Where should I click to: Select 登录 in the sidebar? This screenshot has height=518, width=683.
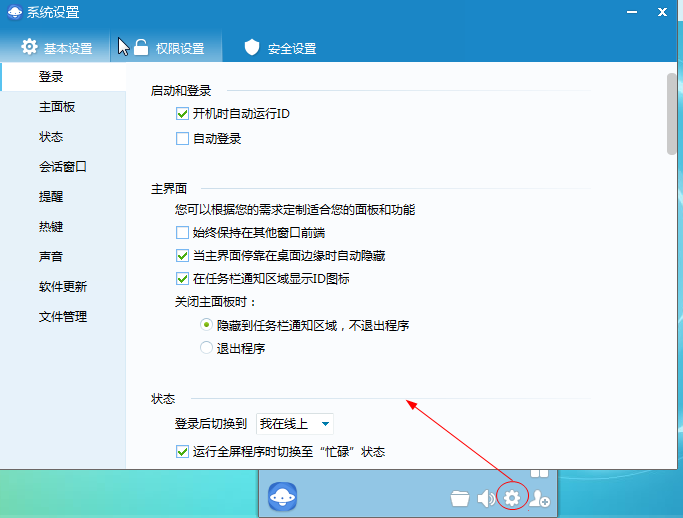point(64,77)
